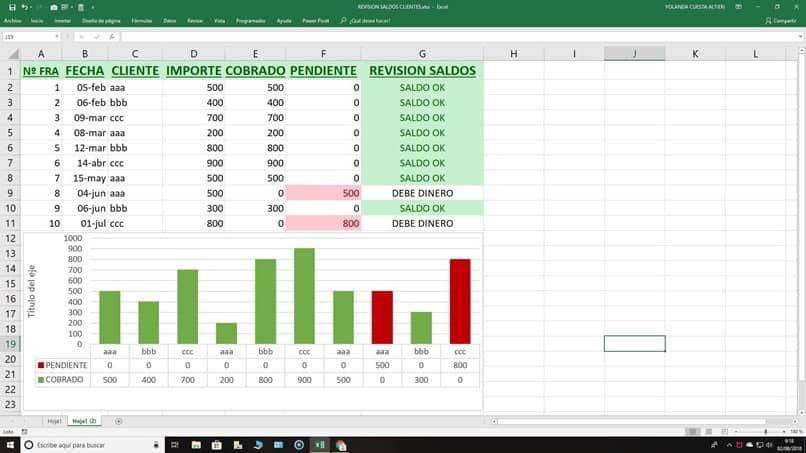The image size is (806, 453).
Task: Click the macro record icon in status bar
Action: point(24,432)
